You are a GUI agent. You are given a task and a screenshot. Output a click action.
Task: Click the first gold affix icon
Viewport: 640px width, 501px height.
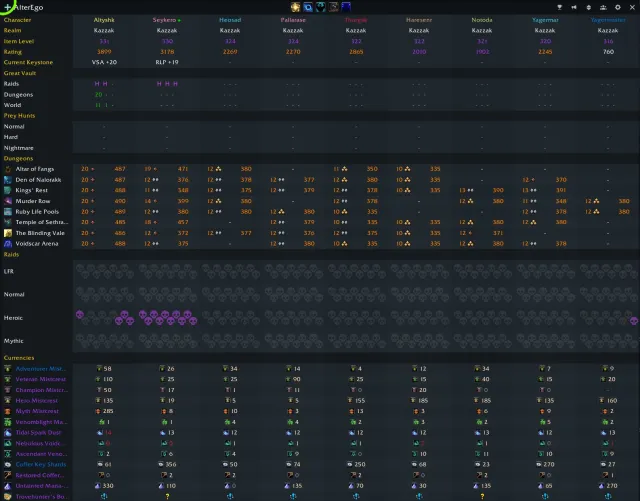296,7
